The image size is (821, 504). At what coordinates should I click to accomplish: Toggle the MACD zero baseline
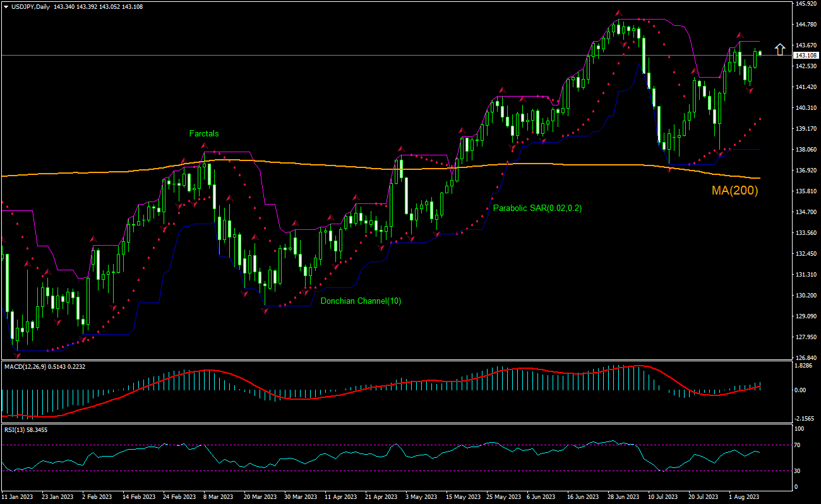(379, 390)
